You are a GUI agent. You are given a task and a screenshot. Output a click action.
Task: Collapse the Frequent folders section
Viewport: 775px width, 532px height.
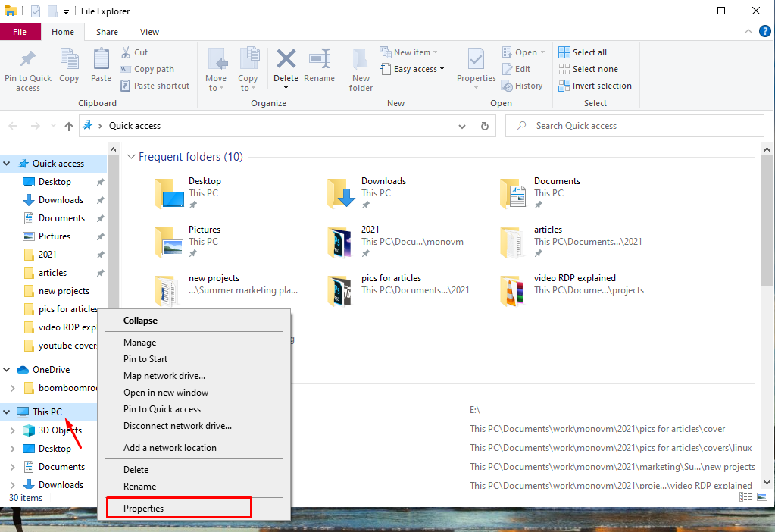[x=131, y=157]
